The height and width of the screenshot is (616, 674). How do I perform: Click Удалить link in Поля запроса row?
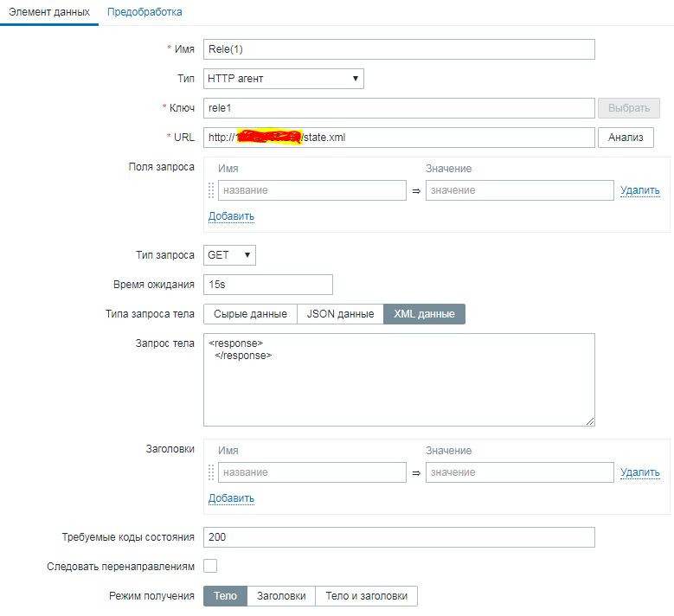click(639, 190)
